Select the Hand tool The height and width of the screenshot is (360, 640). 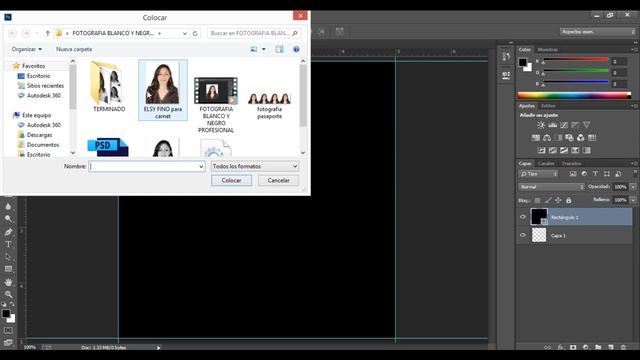(x=8, y=282)
